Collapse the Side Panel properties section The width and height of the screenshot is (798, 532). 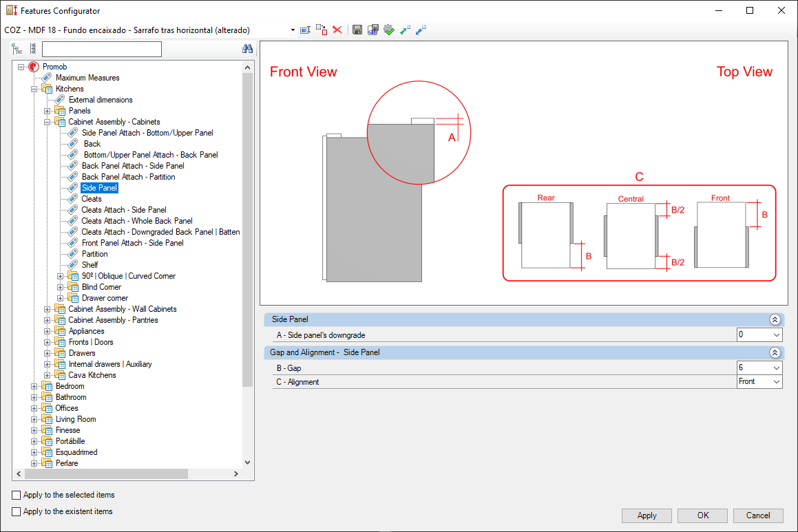point(775,319)
